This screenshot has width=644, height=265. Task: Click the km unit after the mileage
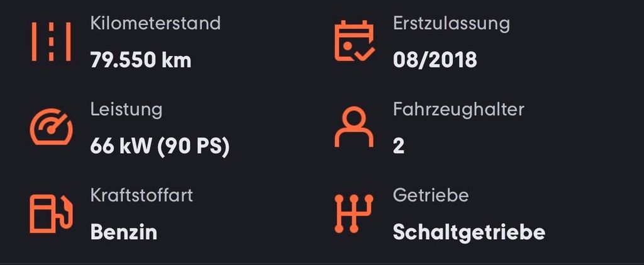[177, 60]
